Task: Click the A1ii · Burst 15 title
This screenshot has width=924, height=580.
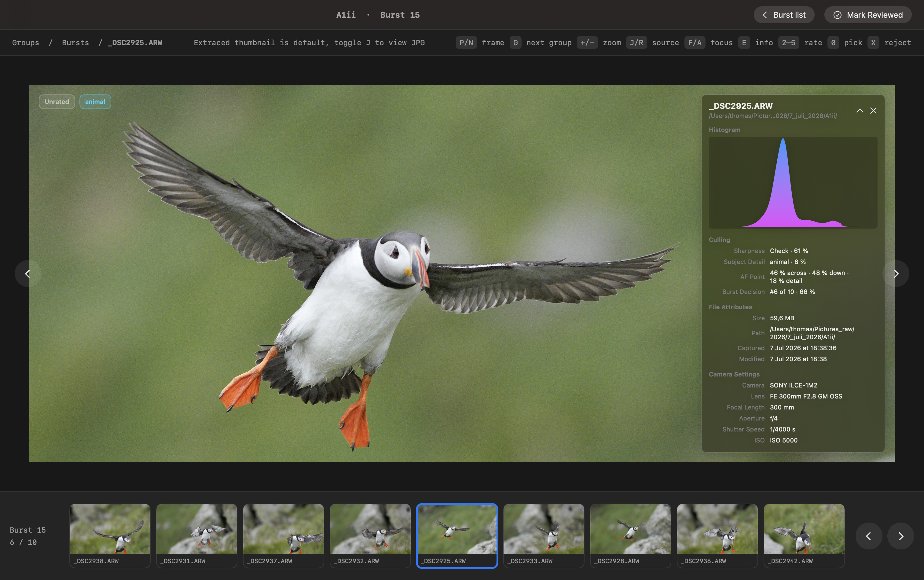Action: pos(378,15)
